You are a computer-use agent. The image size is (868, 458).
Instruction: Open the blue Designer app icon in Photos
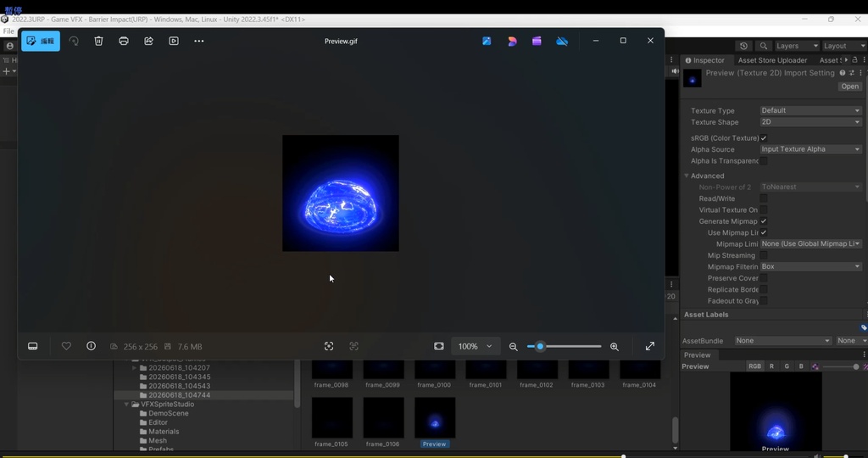[x=487, y=41]
